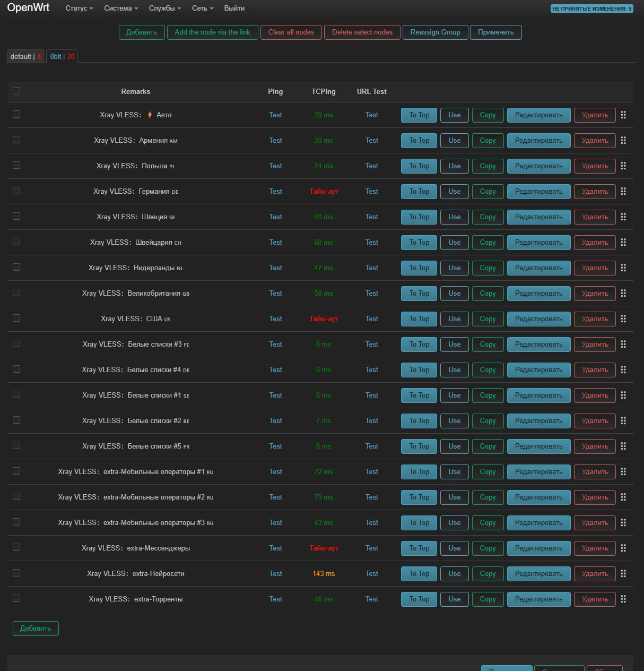
Task: Click the Reassign Group button
Action: tap(435, 32)
